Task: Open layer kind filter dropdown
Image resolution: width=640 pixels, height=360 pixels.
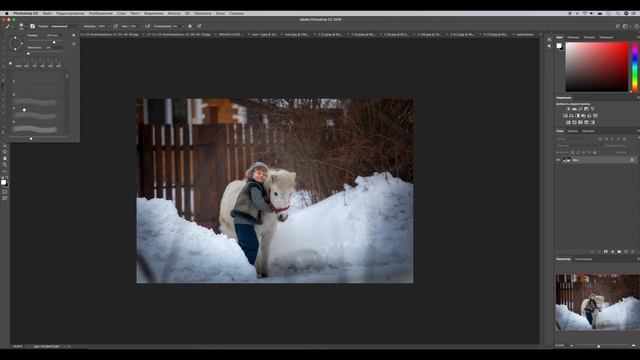Action: click(576, 139)
